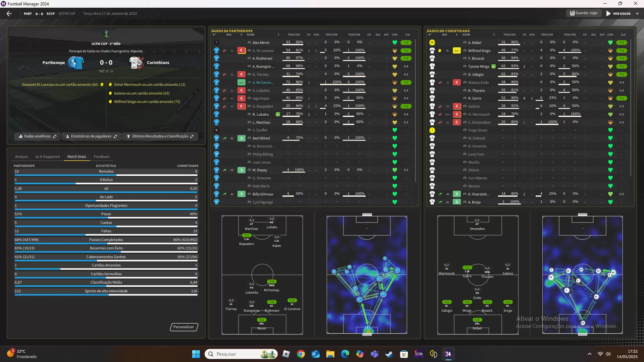Viewport: 644px width, 362px height.
Task: Open Google Chrome from taskbar
Action: coord(301,354)
